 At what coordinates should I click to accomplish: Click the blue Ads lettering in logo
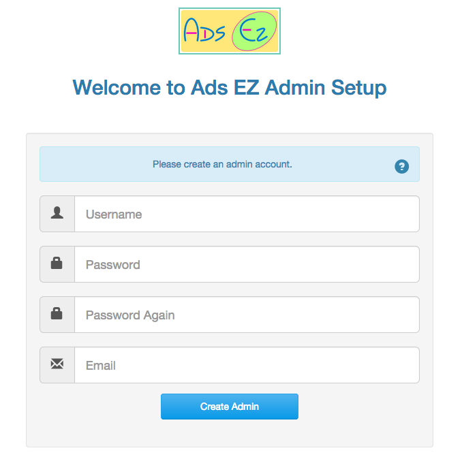204,30
